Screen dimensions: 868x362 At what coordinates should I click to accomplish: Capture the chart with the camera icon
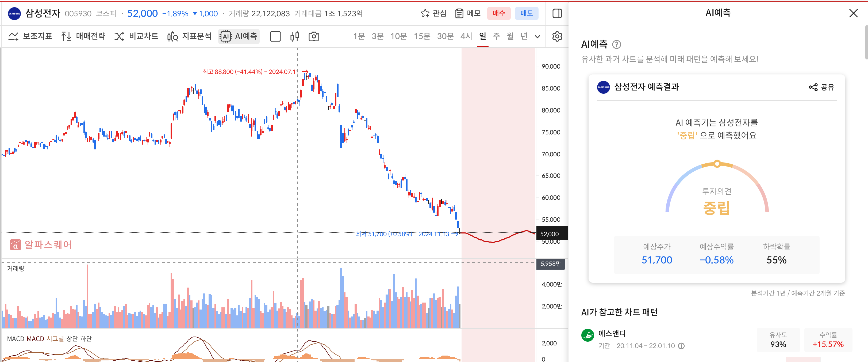coord(314,36)
